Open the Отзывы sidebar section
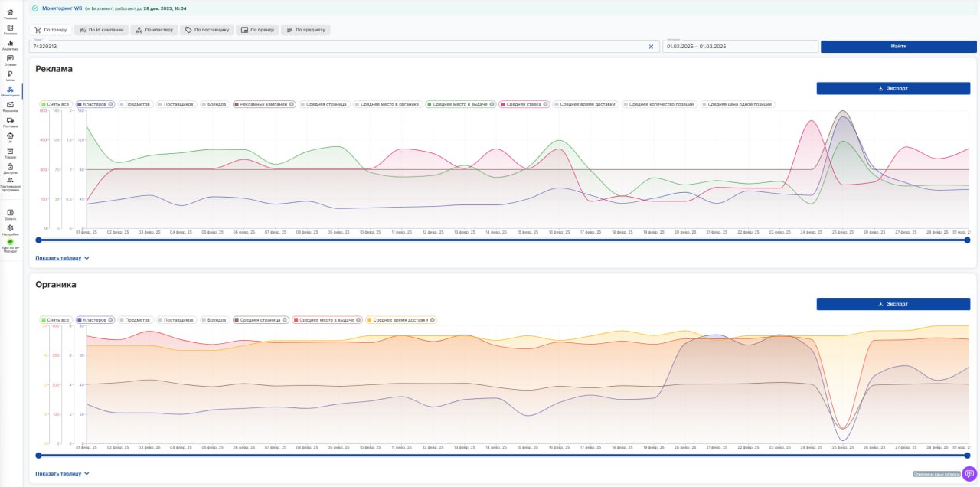 [x=10, y=60]
